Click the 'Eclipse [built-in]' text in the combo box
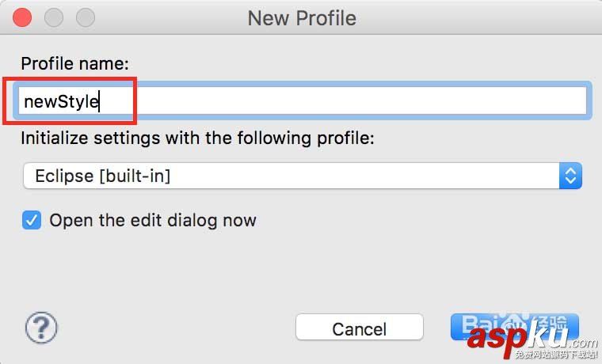Image resolution: width=602 pixels, height=364 pixels. point(102,176)
